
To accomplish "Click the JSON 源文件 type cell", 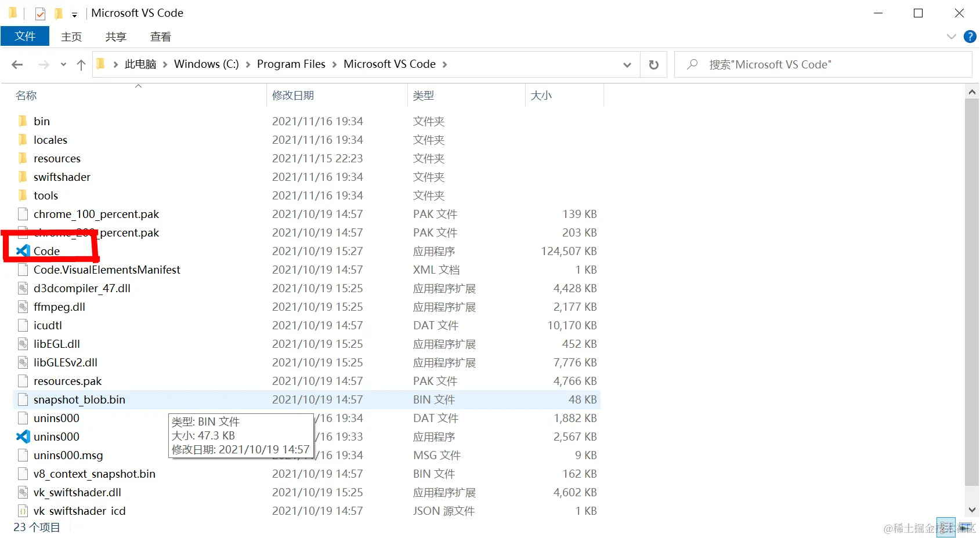I will coord(444,511).
